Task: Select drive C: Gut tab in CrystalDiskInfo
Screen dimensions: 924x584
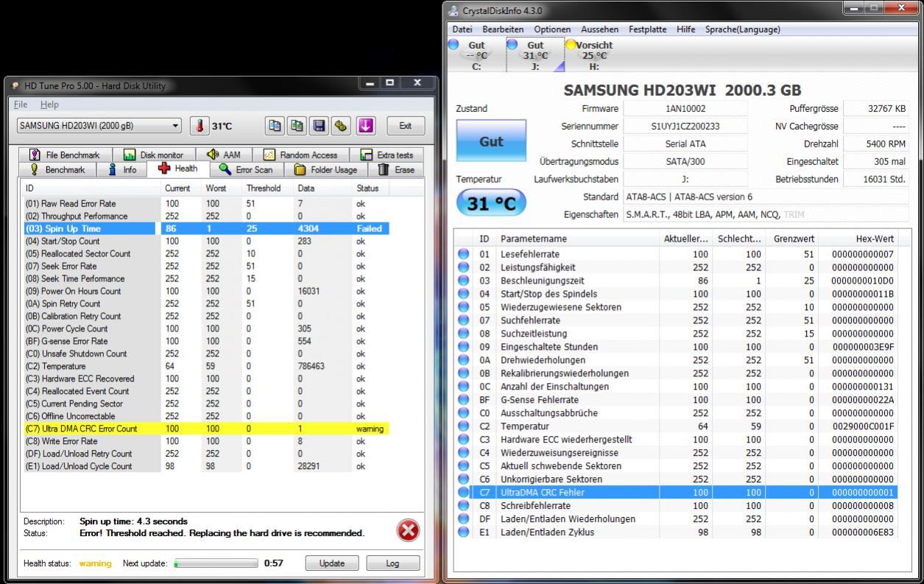Action: (x=476, y=55)
